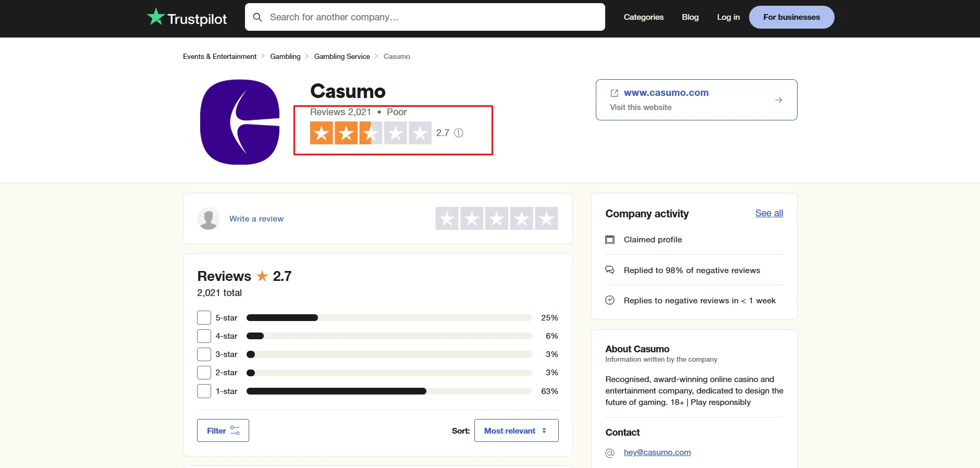Click the Claimed profile calendar icon
The image size is (980, 468).
[x=610, y=240]
